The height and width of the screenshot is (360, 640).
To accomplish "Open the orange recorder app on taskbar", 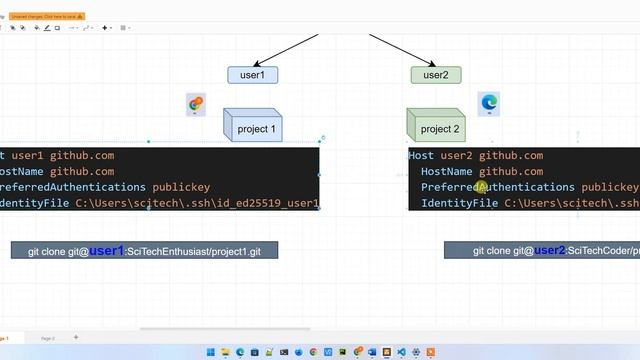I will tap(431, 352).
